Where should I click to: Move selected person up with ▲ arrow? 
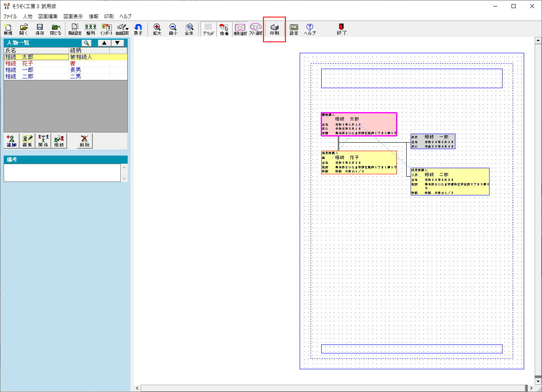tap(104, 43)
